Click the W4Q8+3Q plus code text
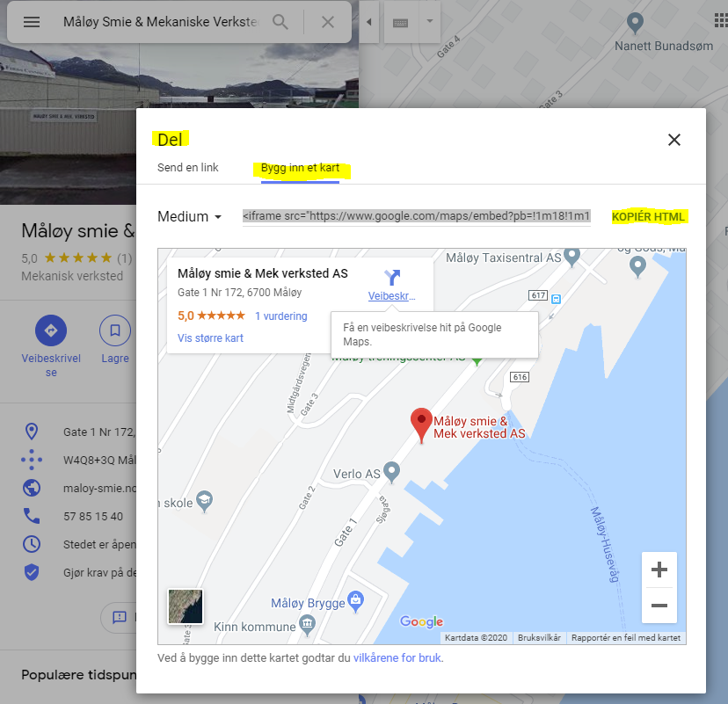 coord(100,461)
